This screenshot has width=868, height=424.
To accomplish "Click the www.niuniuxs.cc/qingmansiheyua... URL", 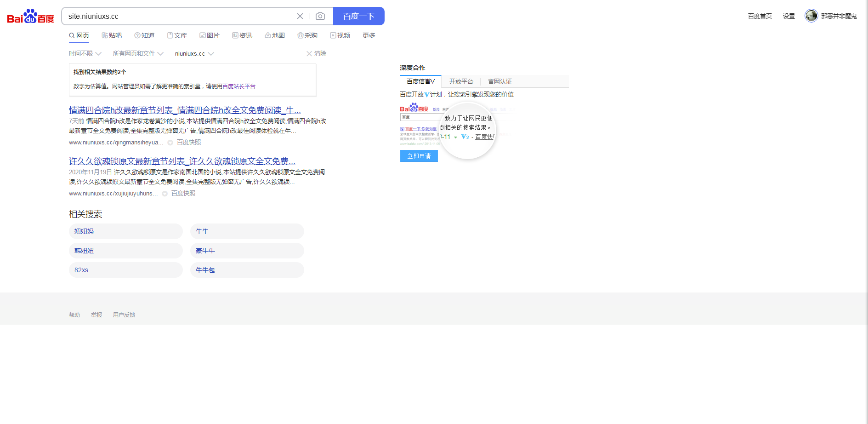I will click(x=116, y=143).
